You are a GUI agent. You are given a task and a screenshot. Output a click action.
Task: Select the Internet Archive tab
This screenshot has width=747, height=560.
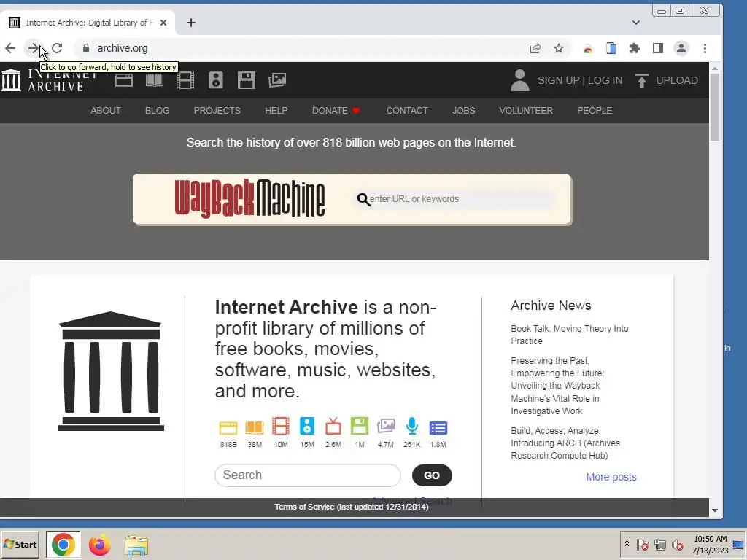pyautogui.click(x=88, y=23)
